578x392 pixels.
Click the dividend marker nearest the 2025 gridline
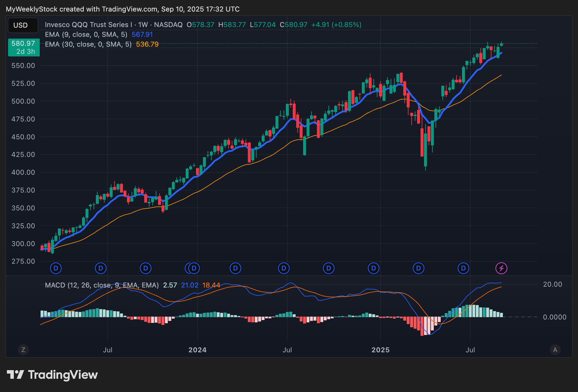pos(373,268)
